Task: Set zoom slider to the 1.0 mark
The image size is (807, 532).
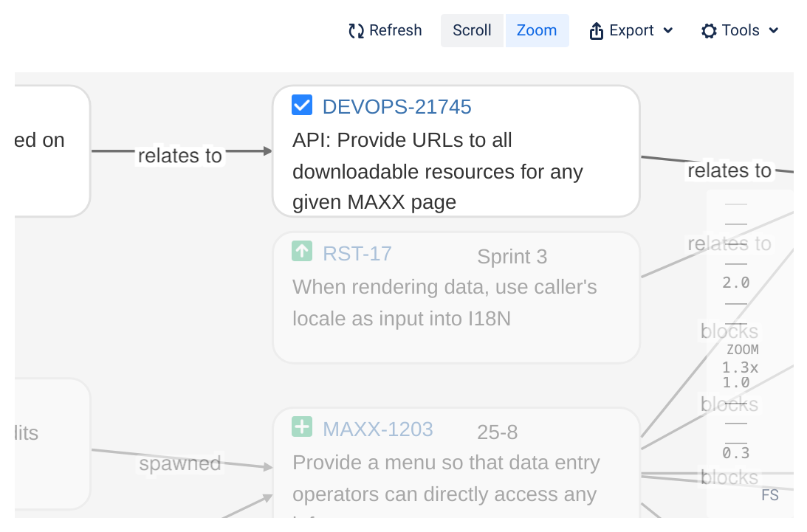Action: point(735,383)
